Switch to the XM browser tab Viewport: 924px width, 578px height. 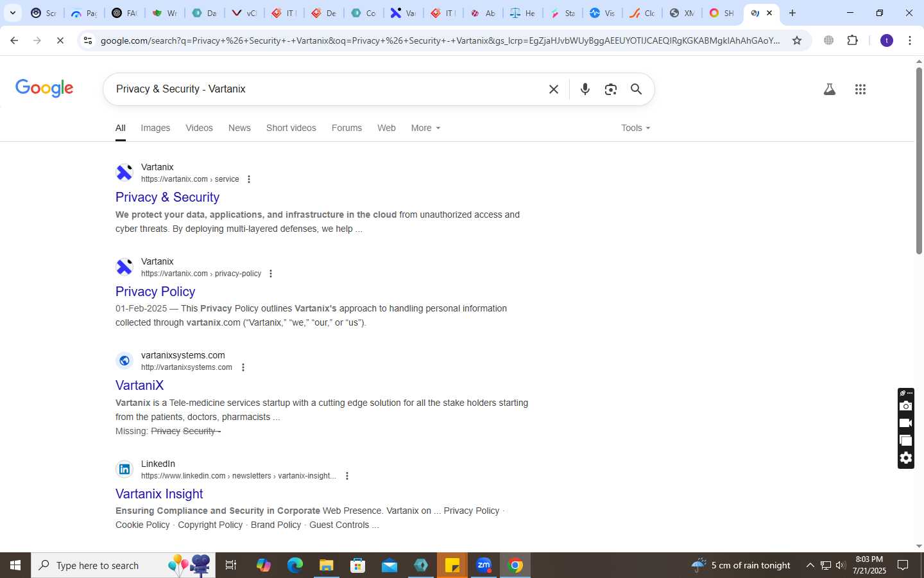[x=681, y=13]
